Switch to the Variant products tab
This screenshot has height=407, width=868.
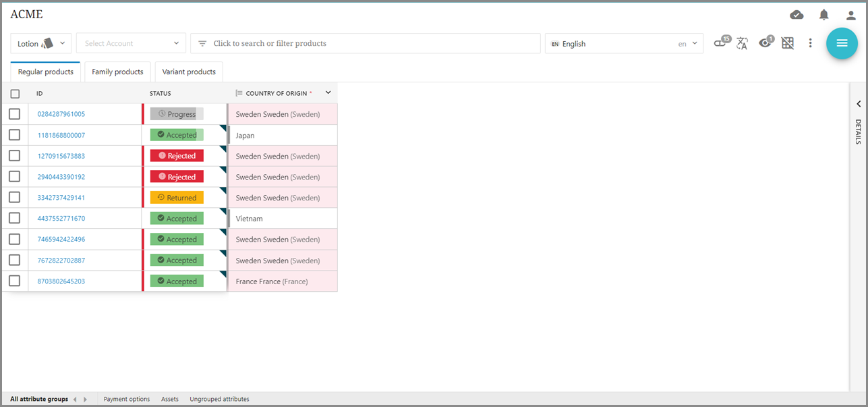point(189,72)
